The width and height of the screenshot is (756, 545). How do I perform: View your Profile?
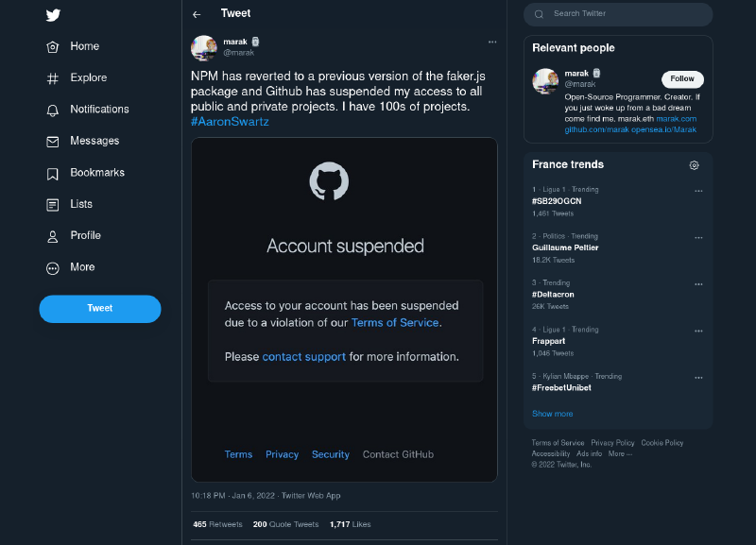[86, 235]
